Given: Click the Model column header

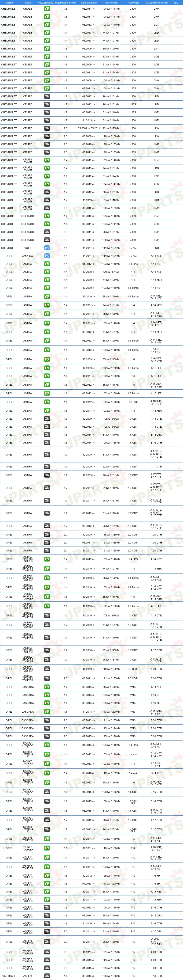Looking at the screenshot, I should (x=28, y=2).
